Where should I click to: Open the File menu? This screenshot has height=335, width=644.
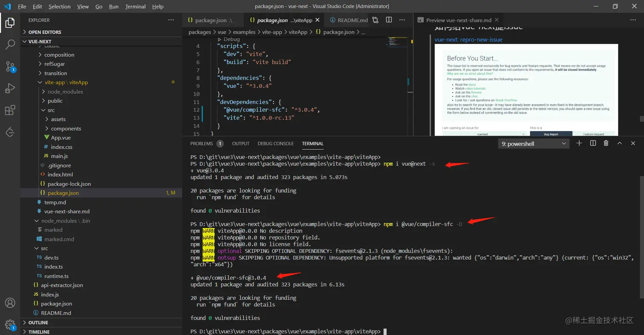pos(22,6)
